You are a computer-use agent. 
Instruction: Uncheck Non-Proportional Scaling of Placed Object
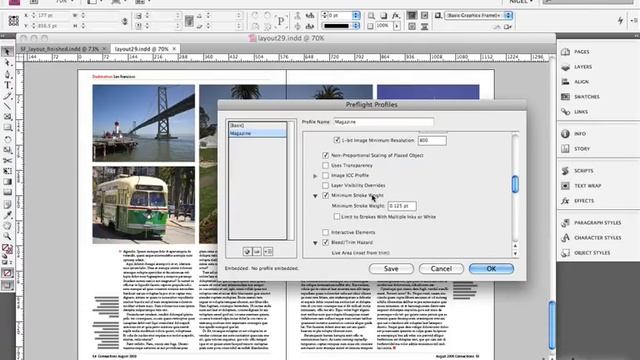(325, 155)
